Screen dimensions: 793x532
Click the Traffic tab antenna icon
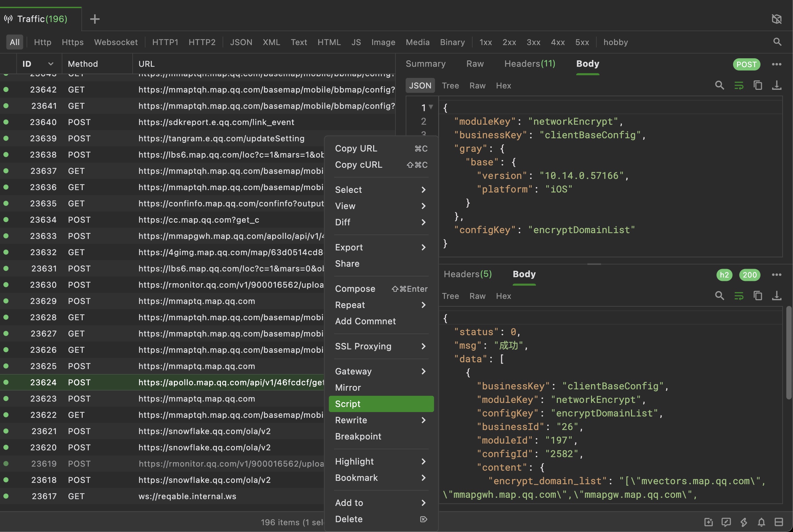pos(8,19)
